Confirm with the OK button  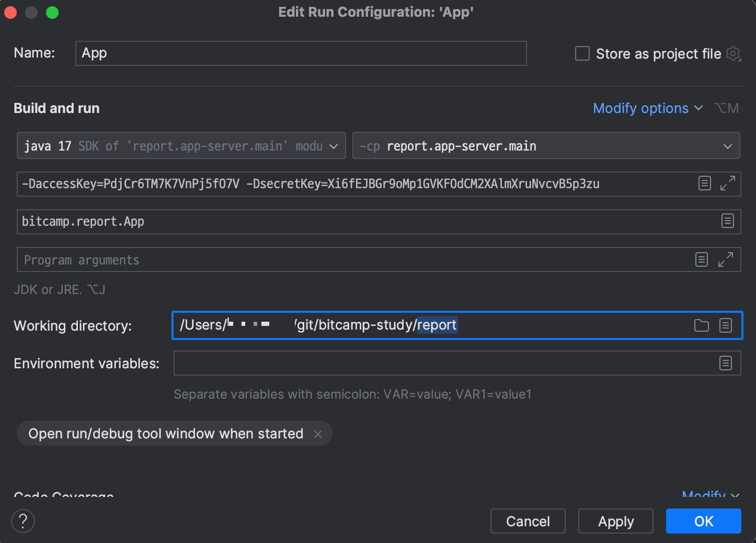(x=704, y=521)
